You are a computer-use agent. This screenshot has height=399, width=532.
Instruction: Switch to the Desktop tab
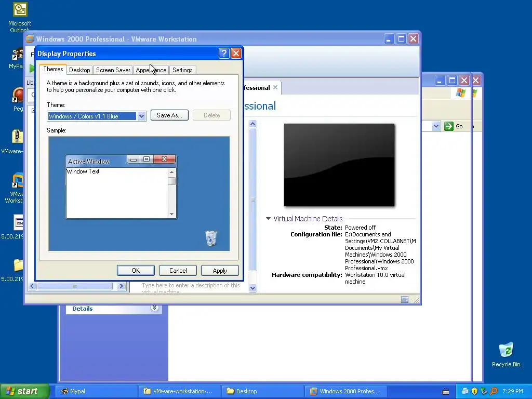pos(79,70)
